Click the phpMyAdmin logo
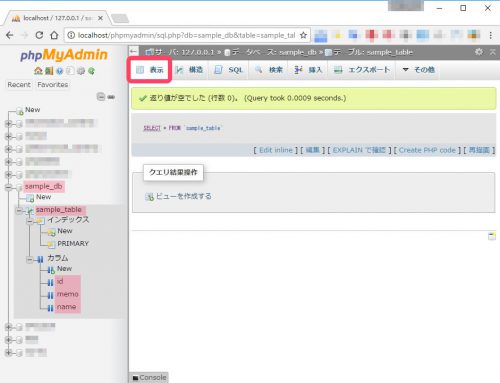Image resolution: width=500 pixels, height=383 pixels. point(64,55)
